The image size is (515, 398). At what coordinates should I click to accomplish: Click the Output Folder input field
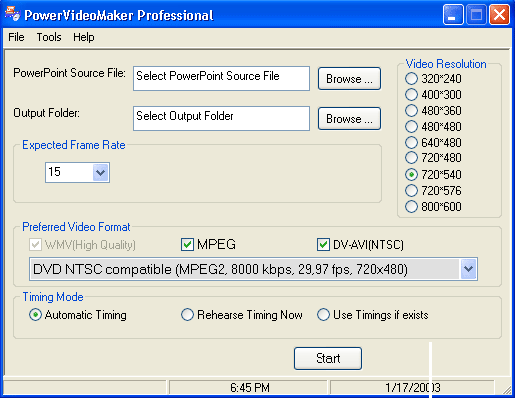pos(221,118)
